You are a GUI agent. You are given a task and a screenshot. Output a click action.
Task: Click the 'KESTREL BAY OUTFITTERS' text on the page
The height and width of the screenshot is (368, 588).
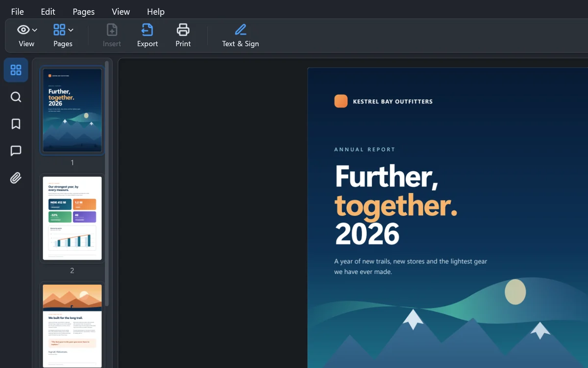[x=393, y=102]
